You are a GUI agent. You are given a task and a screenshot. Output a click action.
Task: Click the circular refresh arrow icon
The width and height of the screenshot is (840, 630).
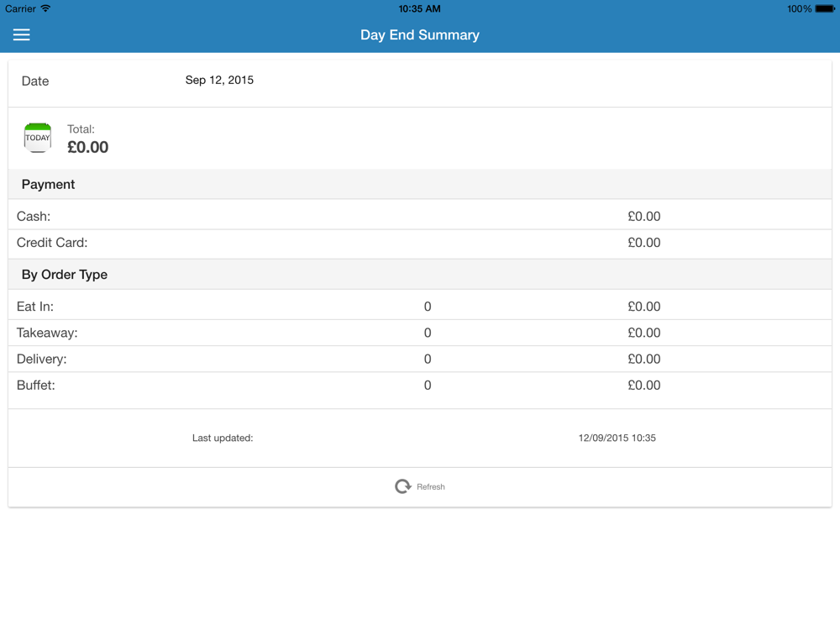point(403,486)
